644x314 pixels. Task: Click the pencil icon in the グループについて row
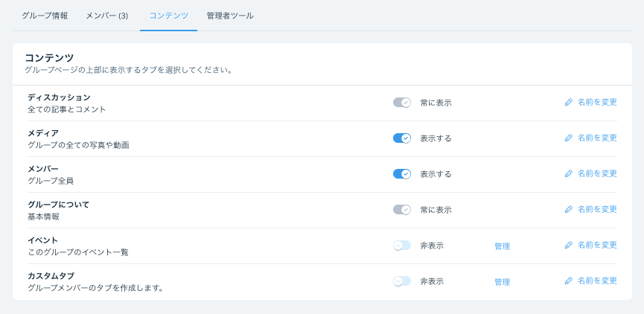pyautogui.click(x=569, y=210)
